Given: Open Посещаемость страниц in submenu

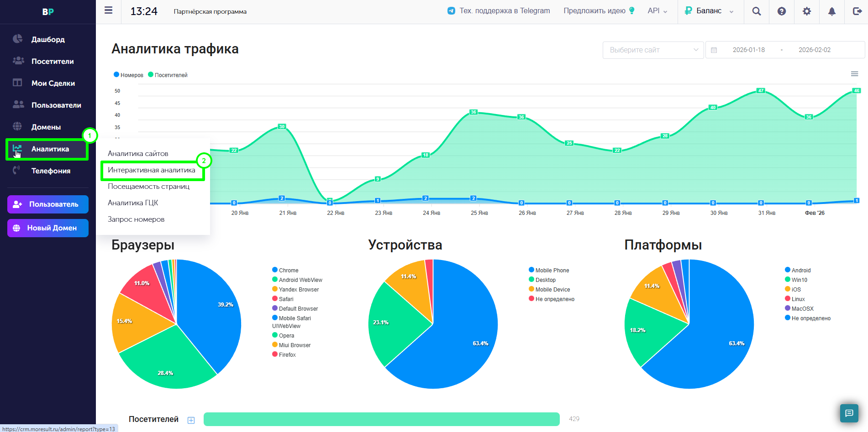Looking at the screenshot, I should click(148, 187).
